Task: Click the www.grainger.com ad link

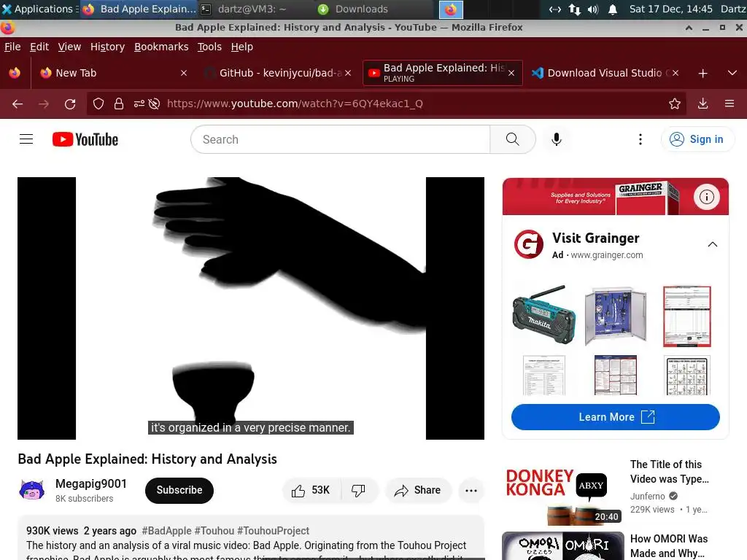Action: tap(606, 254)
